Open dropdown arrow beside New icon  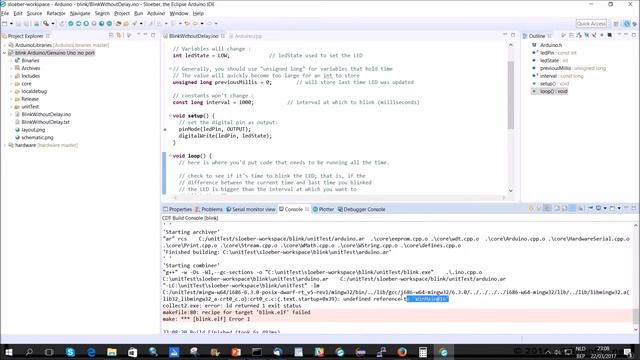(x=11, y=24)
